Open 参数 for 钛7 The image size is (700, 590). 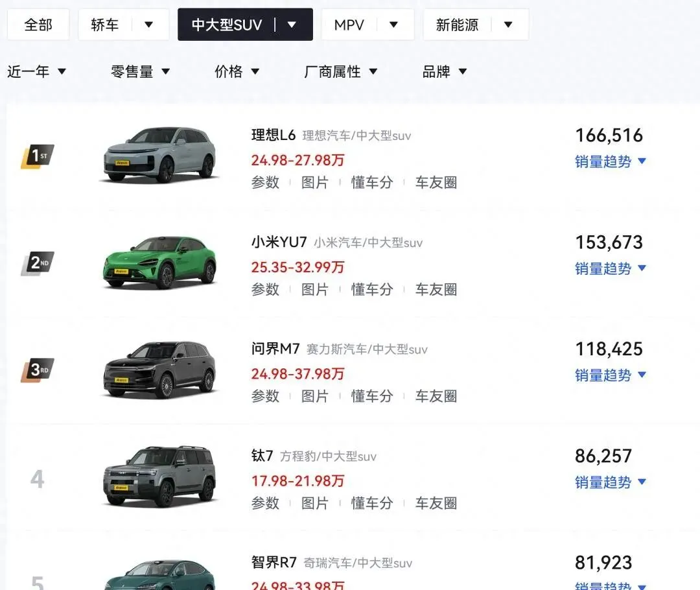(265, 503)
